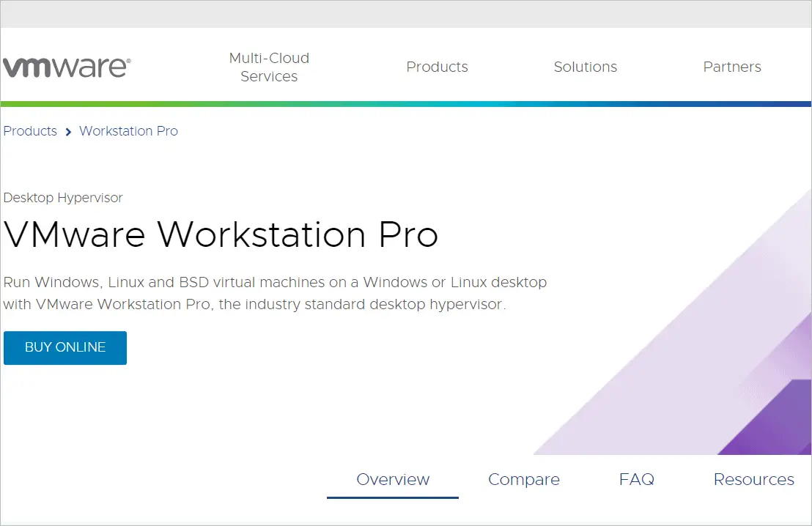Click the breadcrumb chevron arrow
This screenshot has height=526, width=812.
coord(68,132)
